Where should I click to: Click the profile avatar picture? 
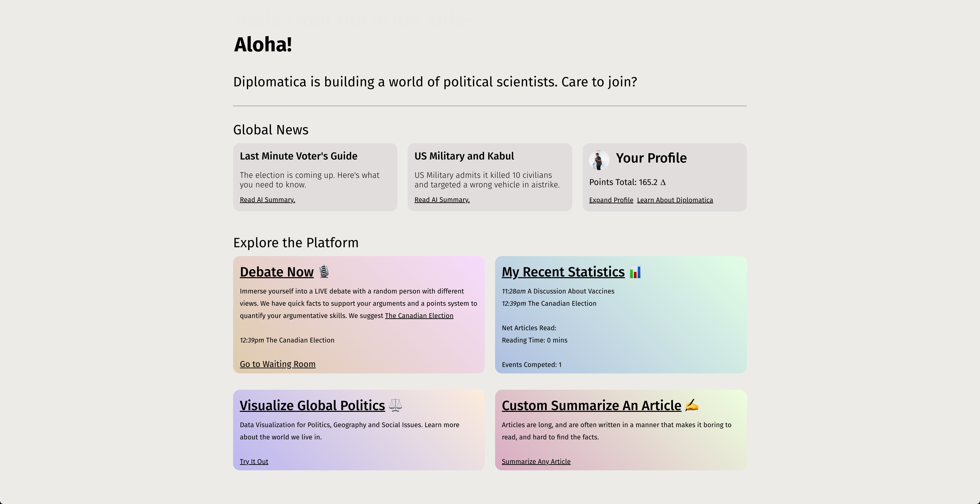[599, 160]
